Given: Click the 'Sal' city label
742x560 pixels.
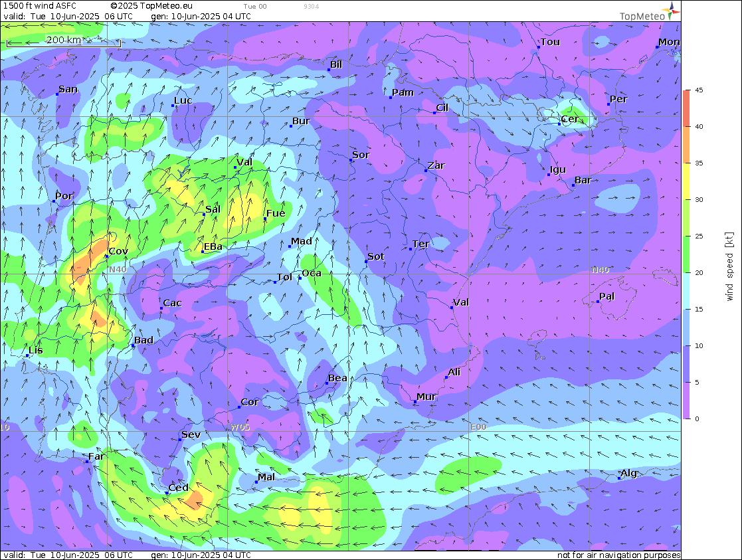Looking at the screenshot, I should [x=213, y=210].
